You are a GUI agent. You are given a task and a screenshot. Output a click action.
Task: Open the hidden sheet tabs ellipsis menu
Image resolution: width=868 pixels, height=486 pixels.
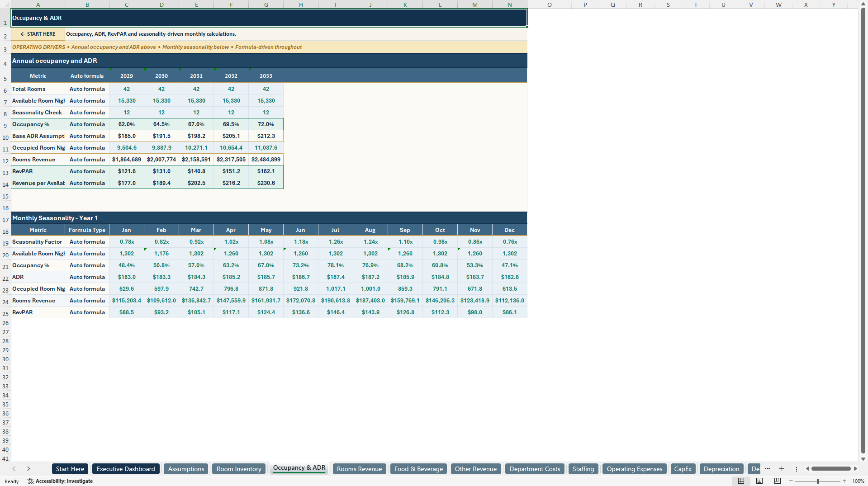coord(767,469)
